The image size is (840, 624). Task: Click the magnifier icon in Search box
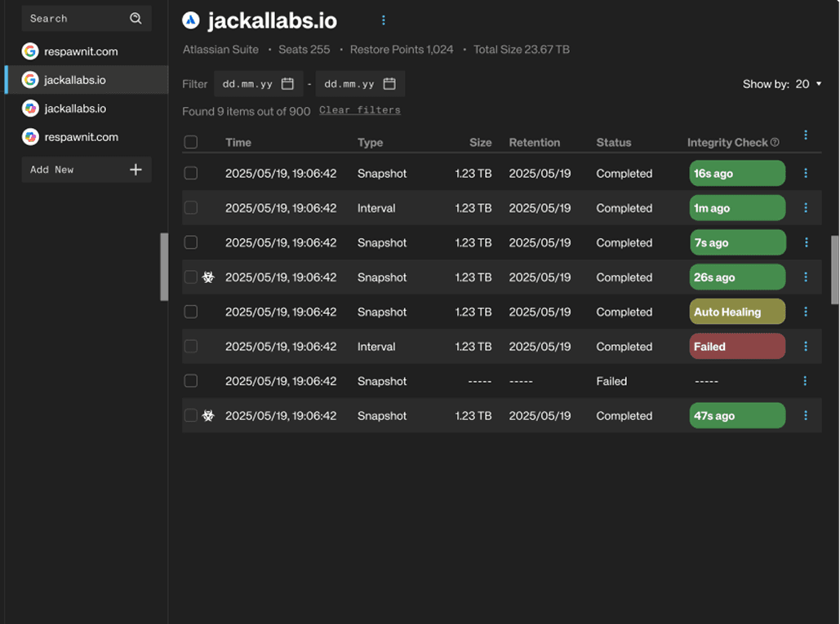click(136, 19)
